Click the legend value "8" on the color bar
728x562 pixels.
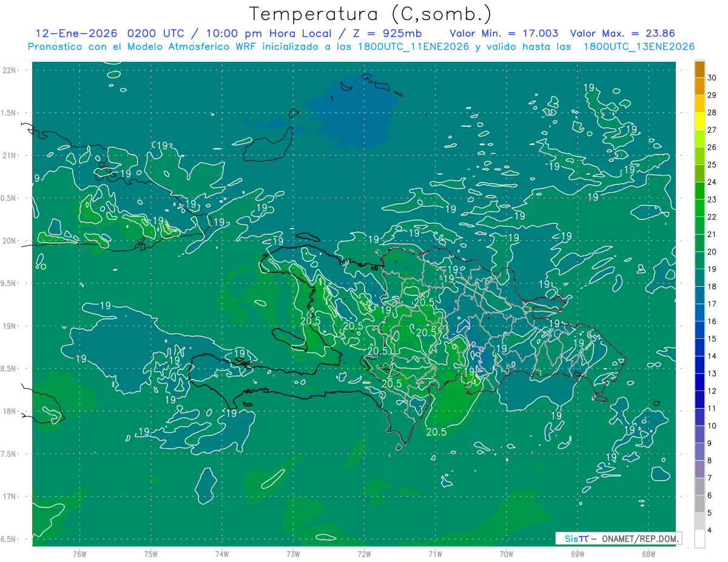tap(711, 461)
